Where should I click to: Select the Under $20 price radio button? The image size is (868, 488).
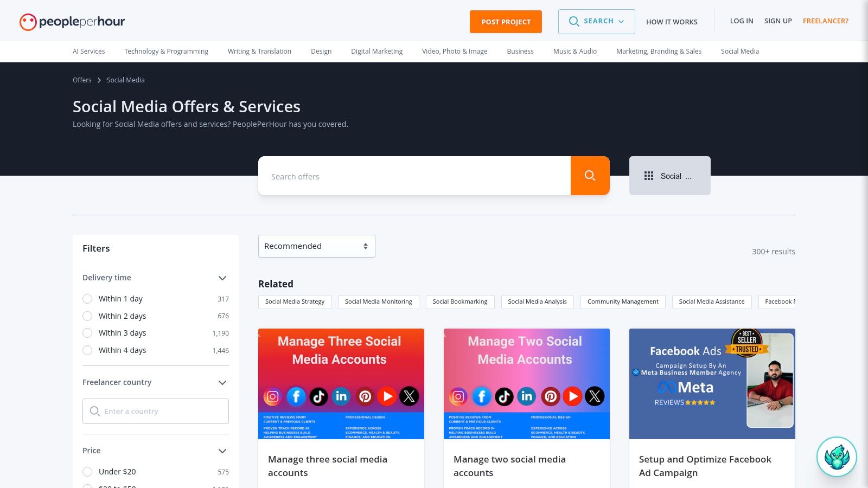(87, 472)
